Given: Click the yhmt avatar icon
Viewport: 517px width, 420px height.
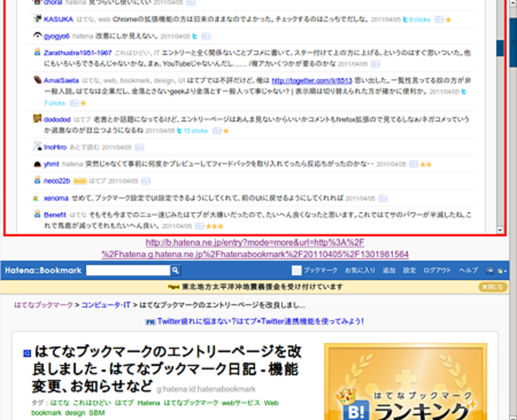Looking at the screenshot, I should point(37,164).
